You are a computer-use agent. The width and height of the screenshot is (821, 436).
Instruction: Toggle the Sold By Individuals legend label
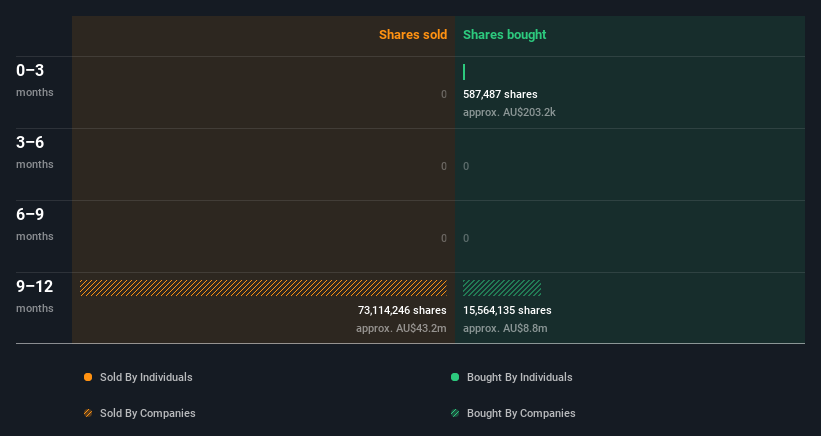pyautogui.click(x=146, y=377)
